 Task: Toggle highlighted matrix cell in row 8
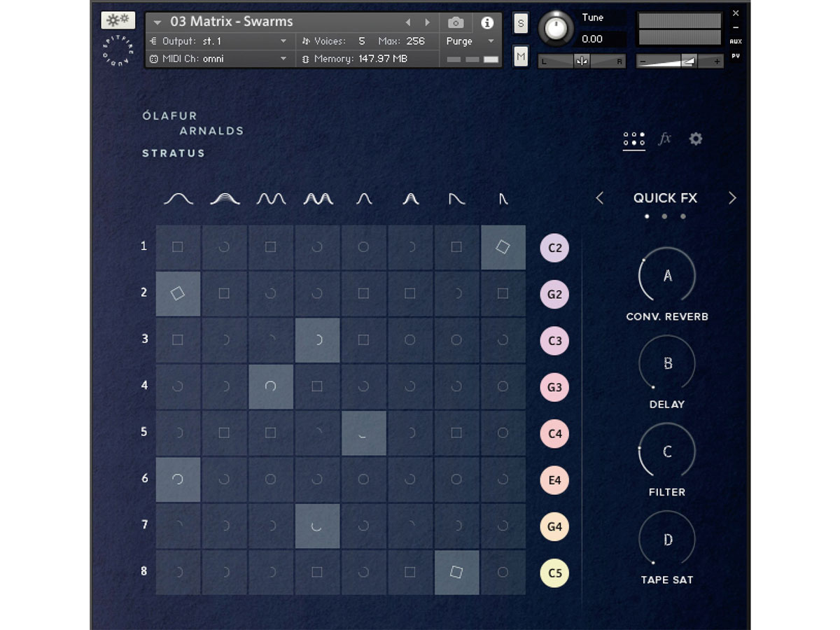456,573
